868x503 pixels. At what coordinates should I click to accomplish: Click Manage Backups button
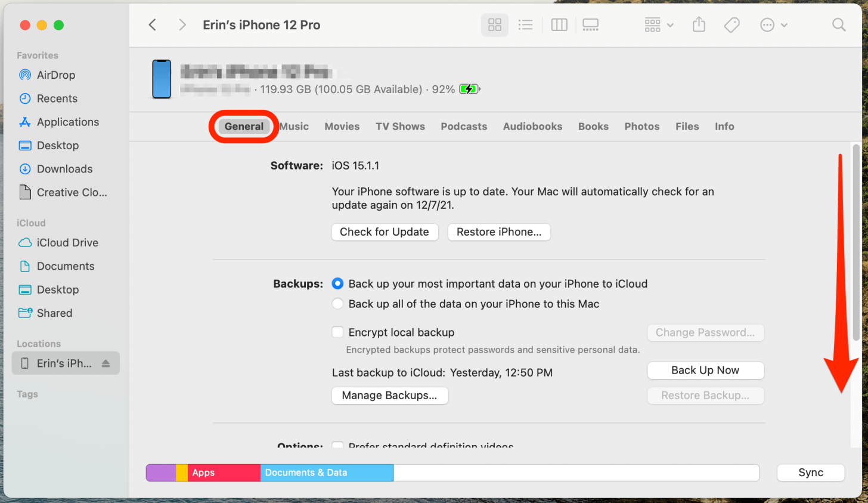(389, 395)
